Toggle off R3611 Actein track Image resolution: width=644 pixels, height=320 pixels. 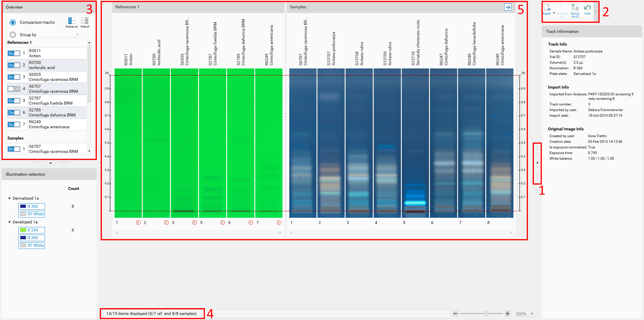click(14, 53)
